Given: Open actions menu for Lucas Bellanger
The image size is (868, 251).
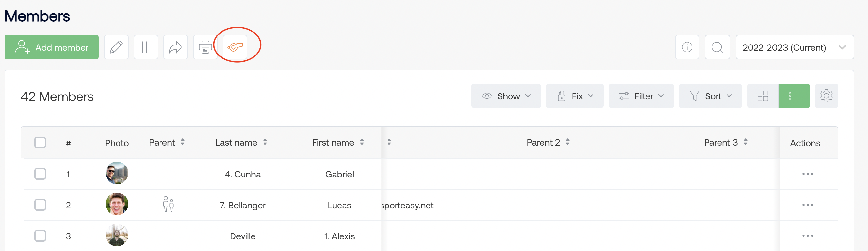Looking at the screenshot, I should click(808, 205).
